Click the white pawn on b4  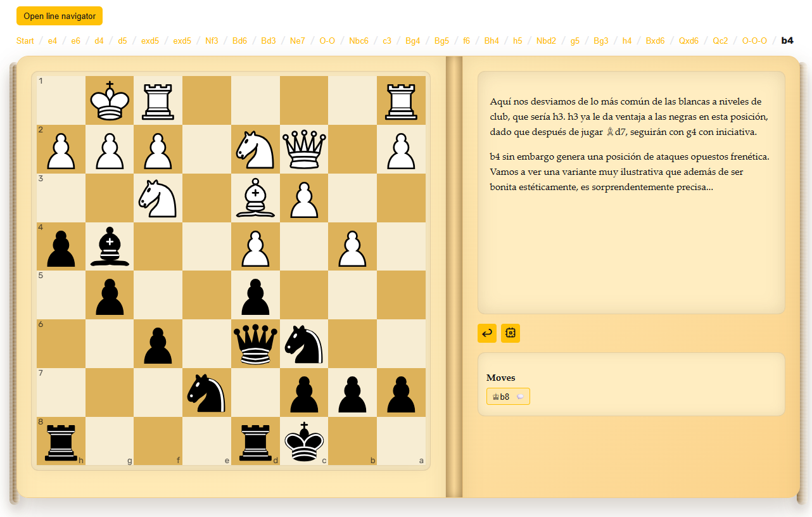pyautogui.click(x=353, y=246)
